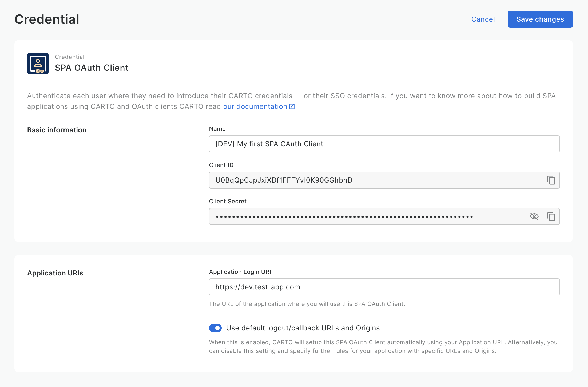Image resolution: width=588 pixels, height=387 pixels.
Task: Select the 'Basic information' section heading
Action: pos(57,130)
